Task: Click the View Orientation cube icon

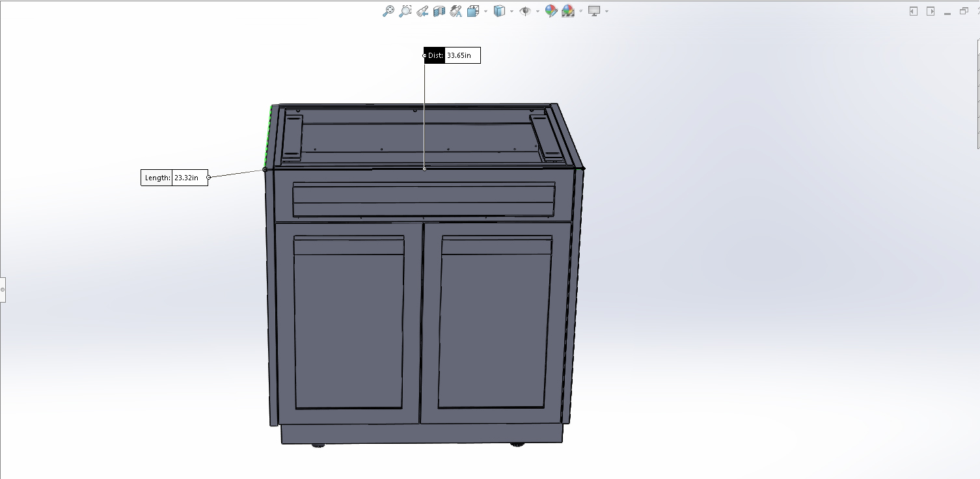Action: click(473, 11)
